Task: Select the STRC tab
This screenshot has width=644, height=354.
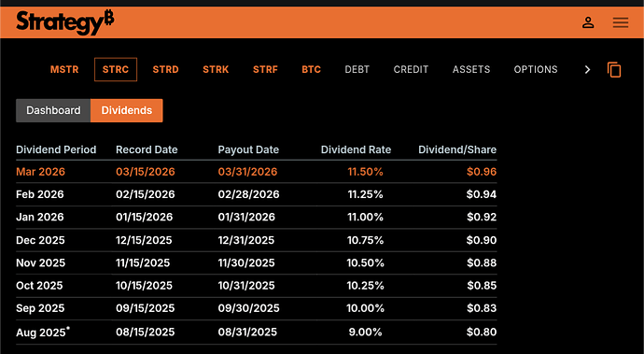Action: (x=116, y=69)
